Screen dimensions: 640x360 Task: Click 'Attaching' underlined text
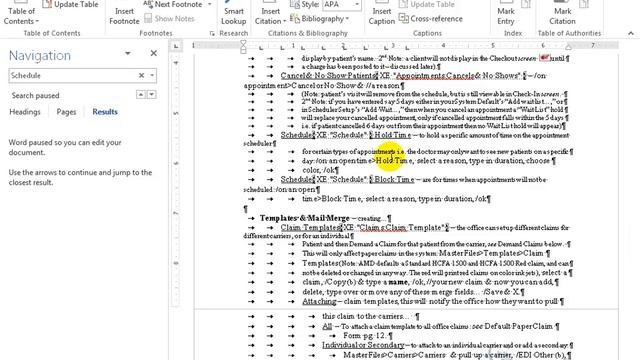click(319, 302)
